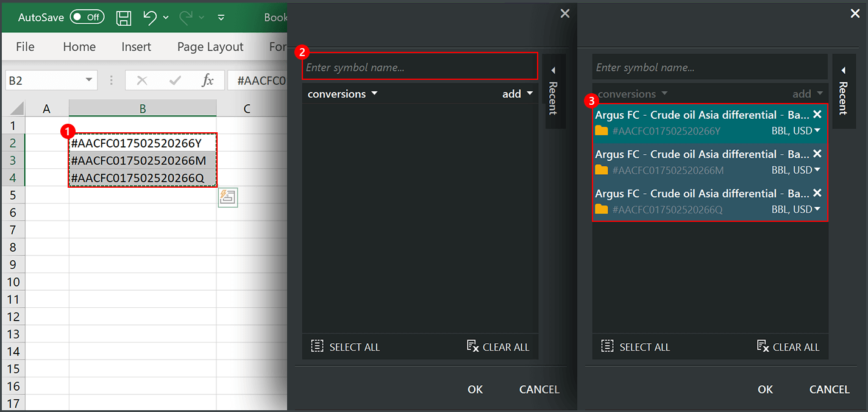The height and width of the screenshot is (412, 868).
Task: Click OK in left dialog
Action: pos(475,389)
